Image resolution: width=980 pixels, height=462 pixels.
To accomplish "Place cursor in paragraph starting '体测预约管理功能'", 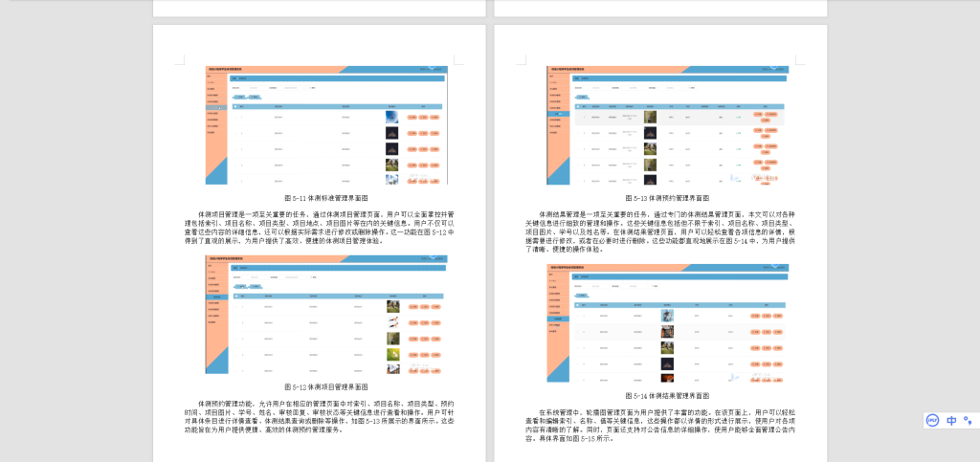I will pos(320,416).
